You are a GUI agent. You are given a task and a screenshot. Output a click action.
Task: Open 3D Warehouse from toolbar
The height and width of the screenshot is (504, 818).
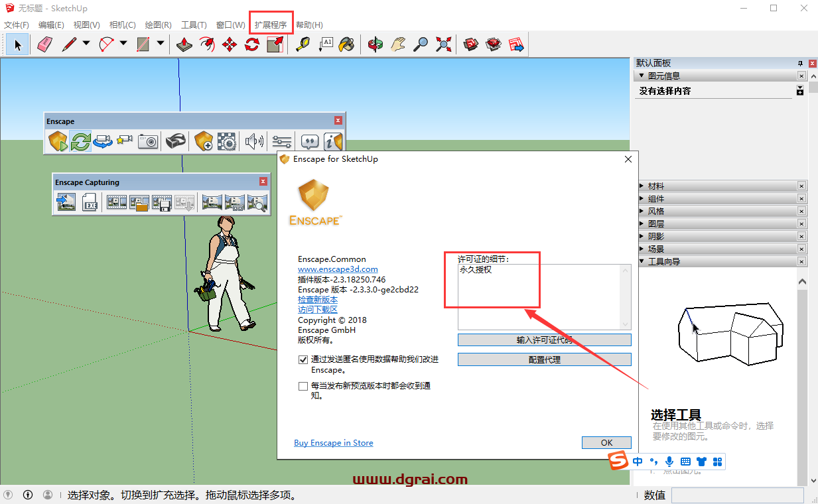471,44
